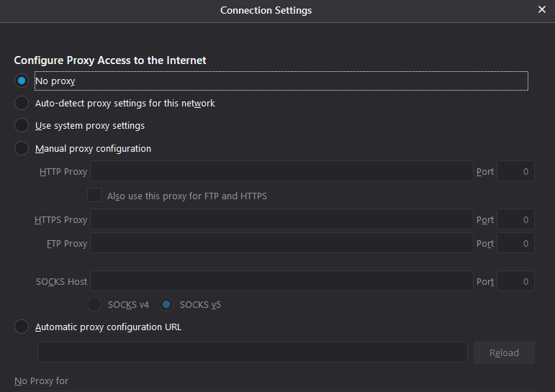The width and height of the screenshot is (555, 392).
Task: Close the Connection Settings dialog
Action: (542, 9)
